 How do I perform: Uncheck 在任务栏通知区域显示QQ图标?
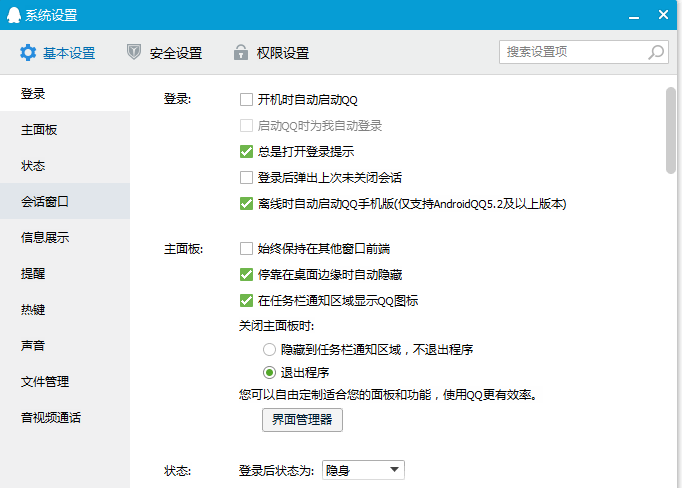pyautogui.click(x=246, y=301)
